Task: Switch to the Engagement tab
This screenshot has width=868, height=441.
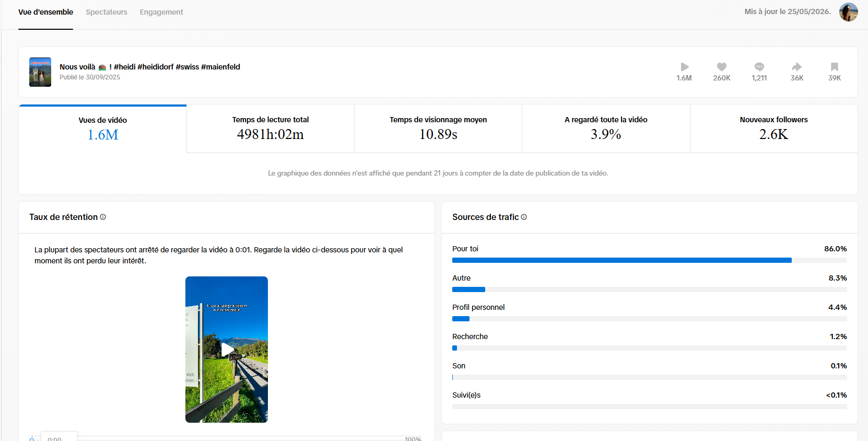Action: pyautogui.click(x=161, y=12)
